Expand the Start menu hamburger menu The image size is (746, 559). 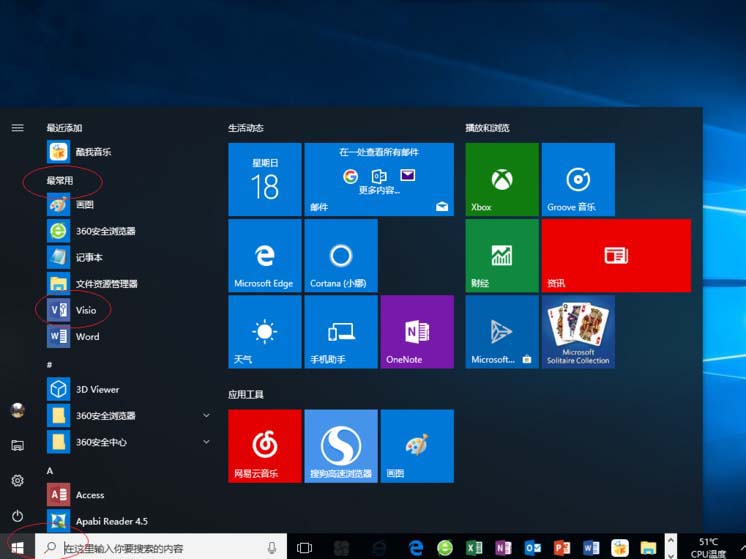[18, 127]
